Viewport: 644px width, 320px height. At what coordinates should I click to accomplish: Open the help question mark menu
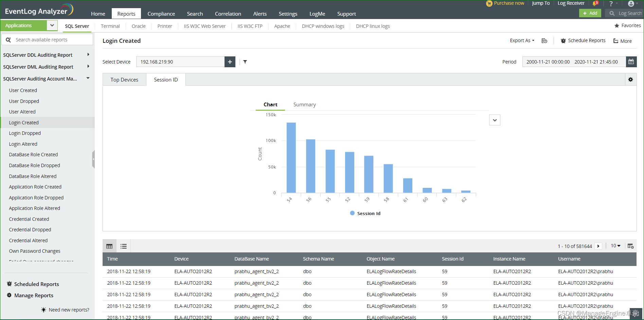point(611,3)
